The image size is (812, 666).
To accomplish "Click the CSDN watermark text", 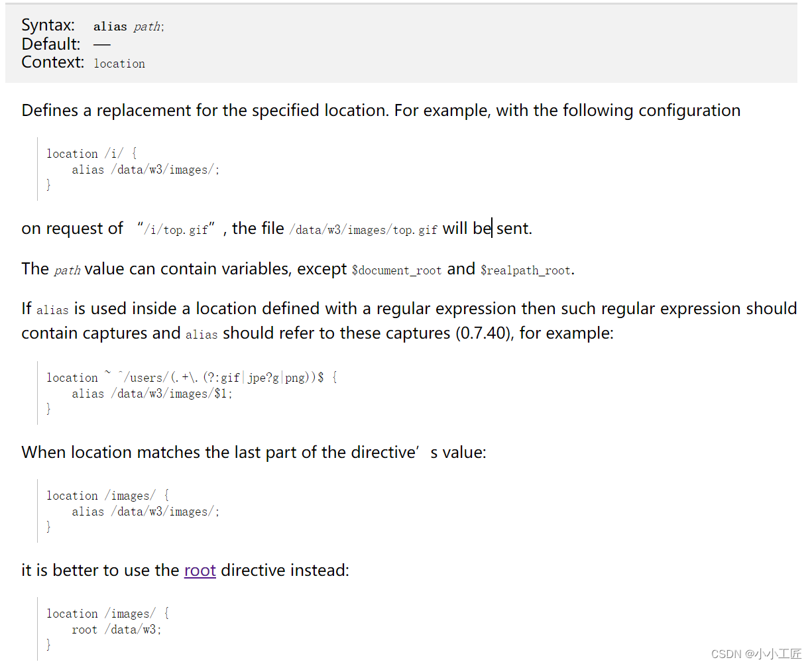I will tap(756, 654).
